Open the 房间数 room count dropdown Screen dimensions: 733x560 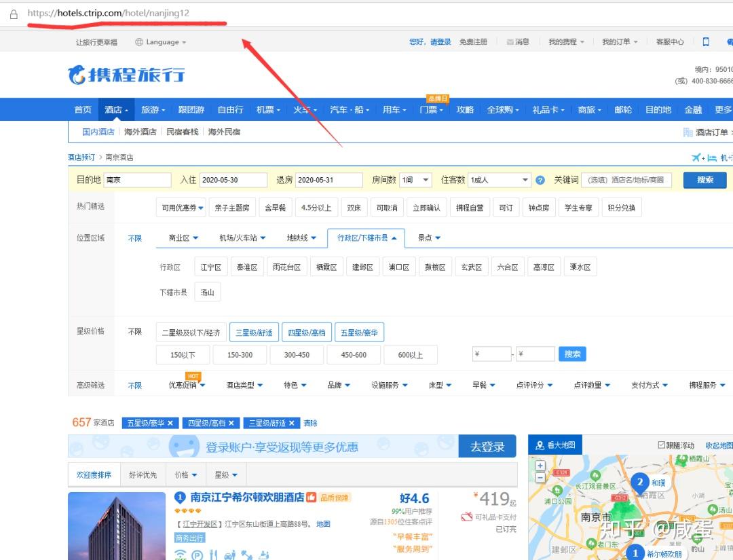(x=415, y=180)
